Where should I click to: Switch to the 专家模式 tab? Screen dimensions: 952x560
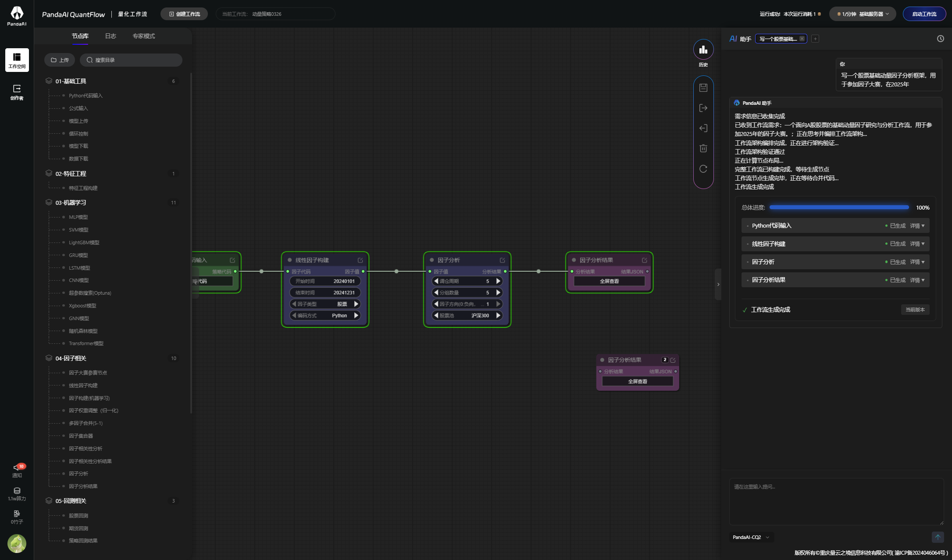[x=144, y=36]
